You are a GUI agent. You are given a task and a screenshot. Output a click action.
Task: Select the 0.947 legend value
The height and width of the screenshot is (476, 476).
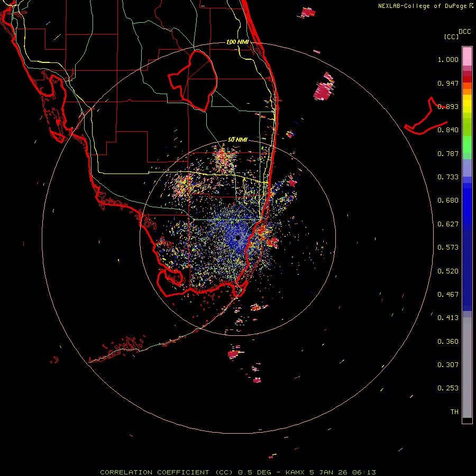pyautogui.click(x=448, y=83)
